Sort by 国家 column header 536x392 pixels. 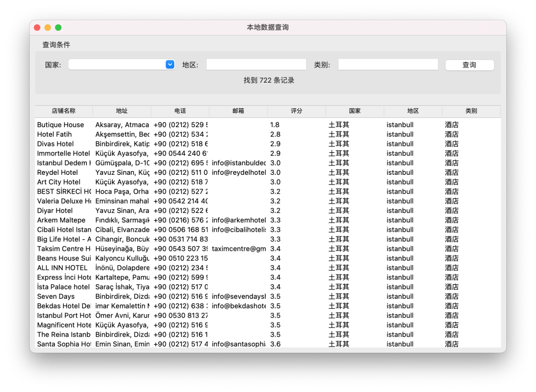point(355,111)
